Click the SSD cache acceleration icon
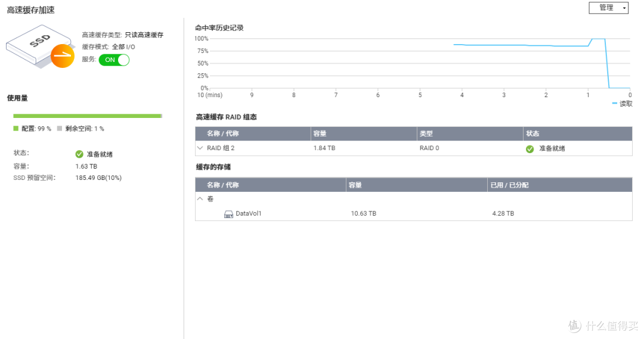The width and height of the screenshot is (644, 339). [x=41, y=46]
